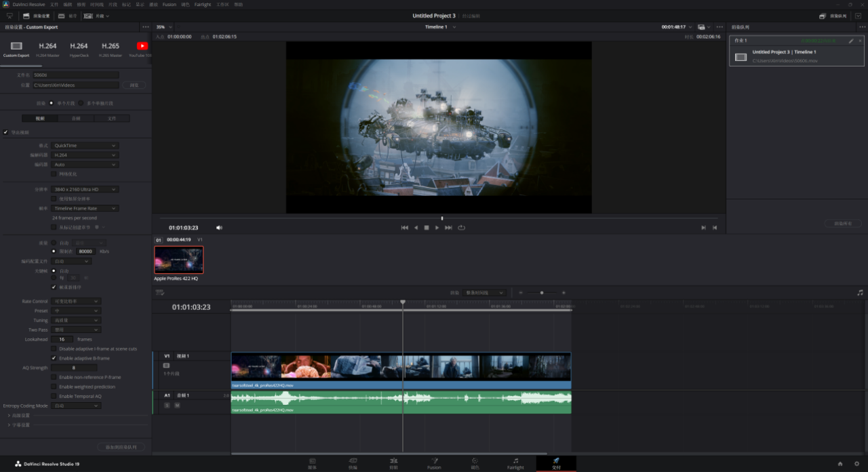The width and height of the screenshot is (868, 472).
Task: Choose the HyperDeck preset
Action: pos(79,49)
